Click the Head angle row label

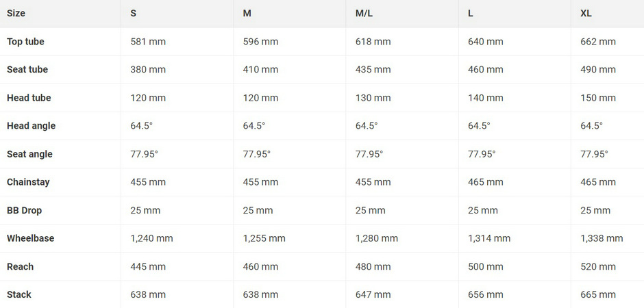pos(32,126)
